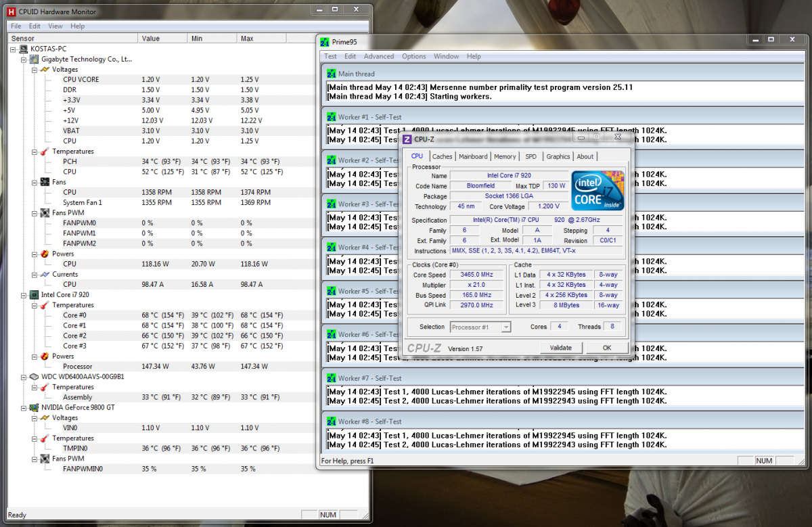Click the Powers flame icon under Gigabyte

pos(45,254)
